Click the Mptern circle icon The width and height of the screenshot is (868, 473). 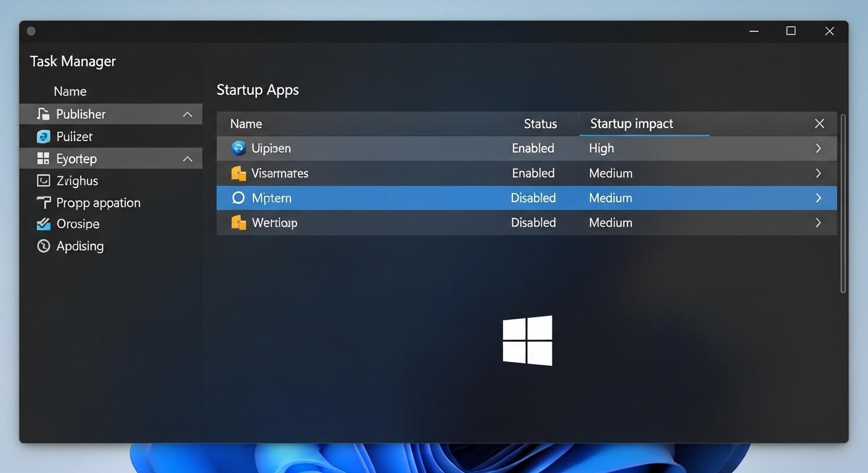pos(239,198)
